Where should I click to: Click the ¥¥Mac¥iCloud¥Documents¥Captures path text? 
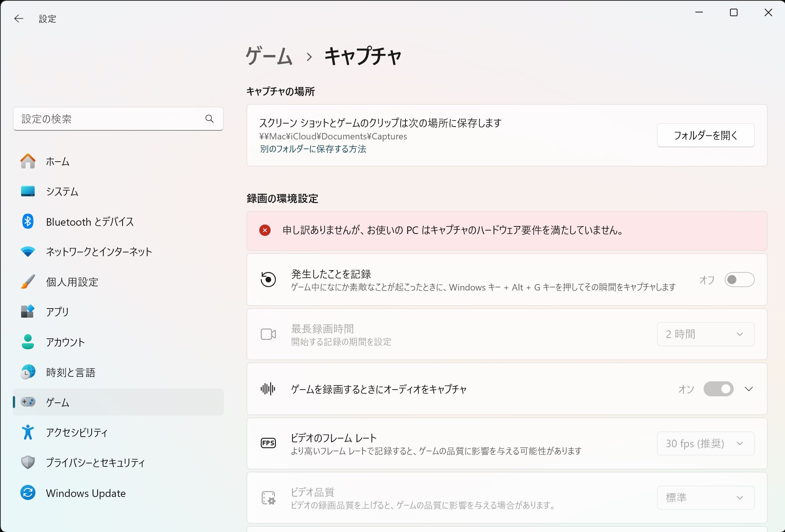point(333,136)
